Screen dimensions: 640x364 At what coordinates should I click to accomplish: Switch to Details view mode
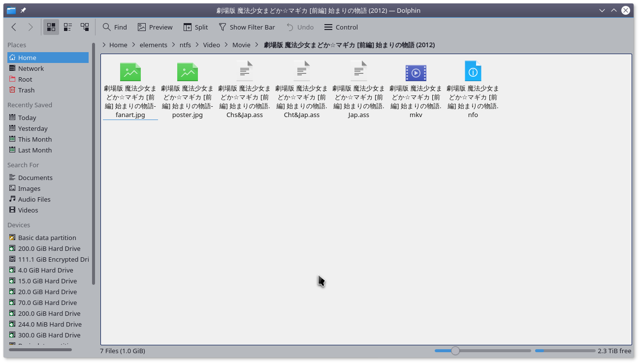coord(85,27)
